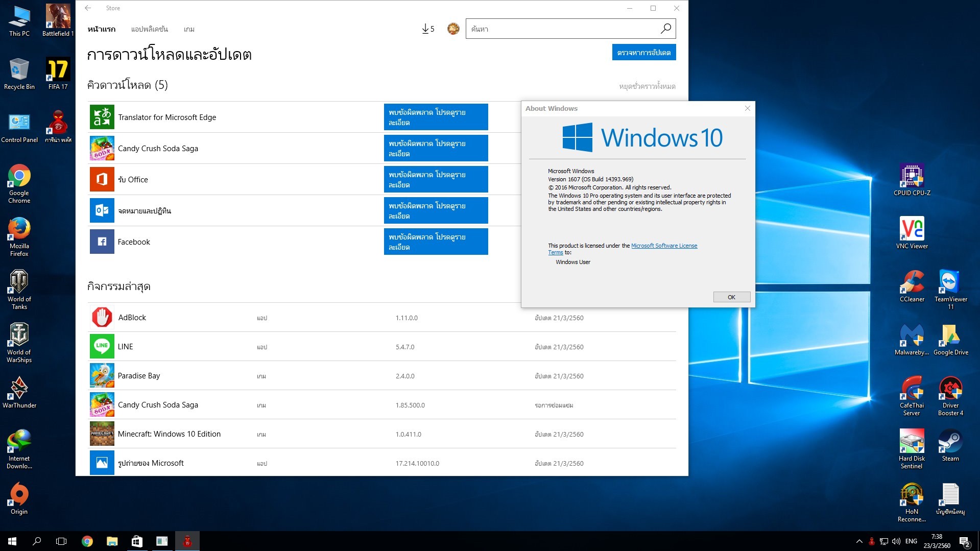
Task: Switch to the แอปพลิเคชัน tab
Action: 149,29
